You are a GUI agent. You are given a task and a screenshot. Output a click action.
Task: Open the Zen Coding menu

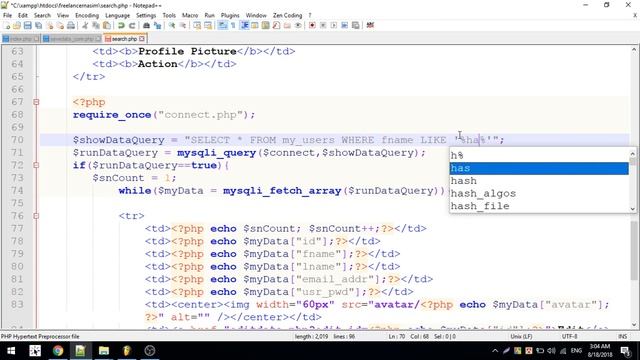(288, 16)
